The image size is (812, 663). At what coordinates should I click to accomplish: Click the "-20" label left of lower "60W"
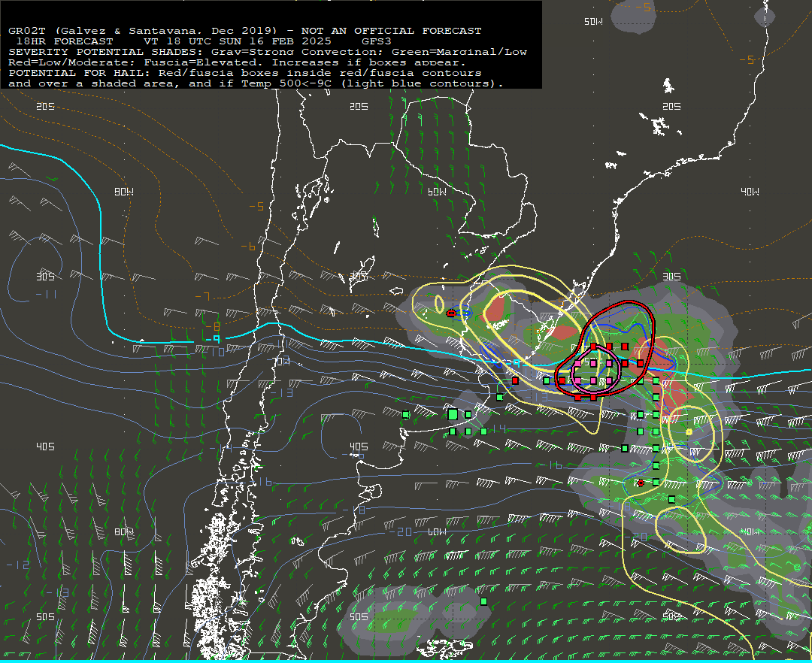400,532
